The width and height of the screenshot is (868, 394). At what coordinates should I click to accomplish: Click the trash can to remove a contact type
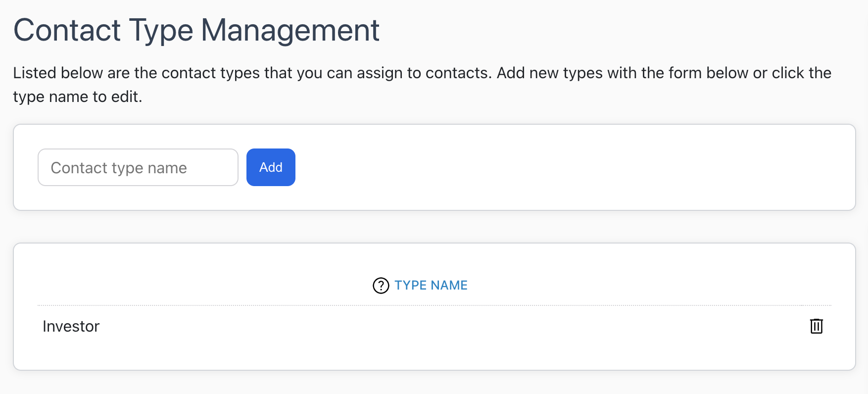tap(816, 326)
